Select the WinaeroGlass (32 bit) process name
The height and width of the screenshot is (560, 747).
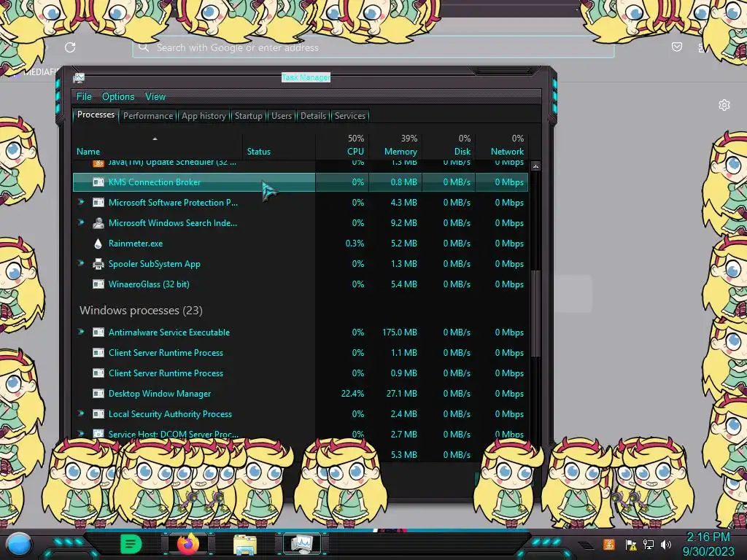[149, 284]
